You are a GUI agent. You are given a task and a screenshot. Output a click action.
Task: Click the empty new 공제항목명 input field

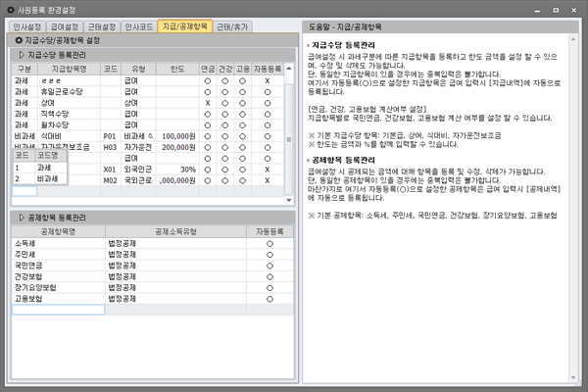pyautogui.click(x=57, y=310)
